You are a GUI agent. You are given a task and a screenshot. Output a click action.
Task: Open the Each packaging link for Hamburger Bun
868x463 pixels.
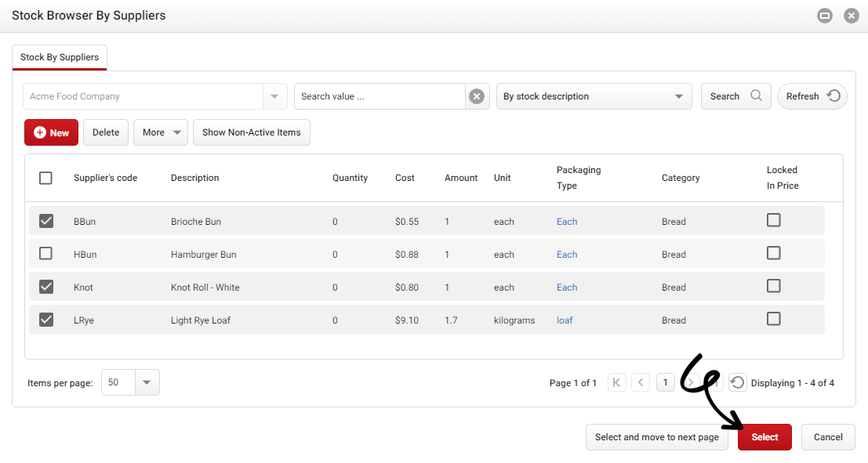567,255
